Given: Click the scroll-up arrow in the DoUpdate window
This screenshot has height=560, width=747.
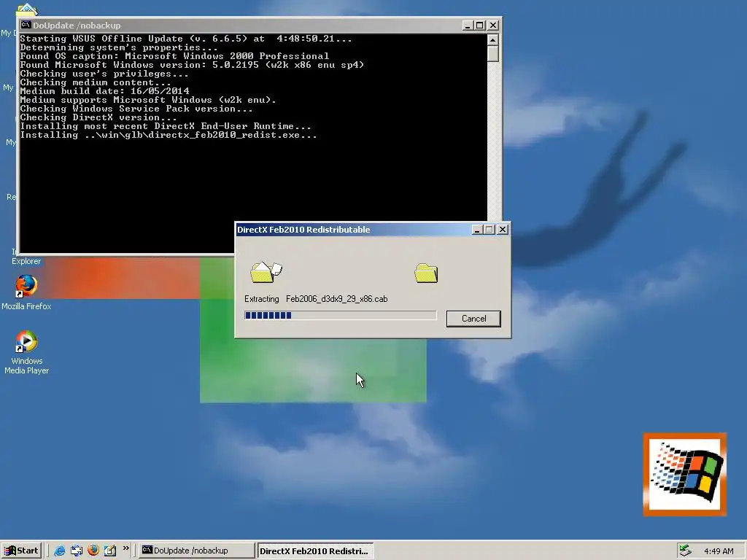Looking at the screenshot, I should [493, 39].
